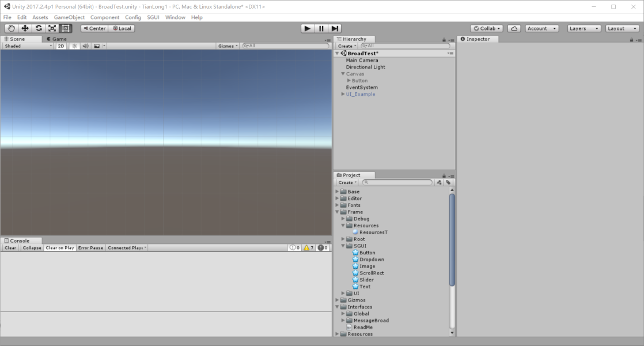Screen dimensions: 644x346
Task: Toggle scene lighting with the sun icon
Action: [x=74, y=46]
